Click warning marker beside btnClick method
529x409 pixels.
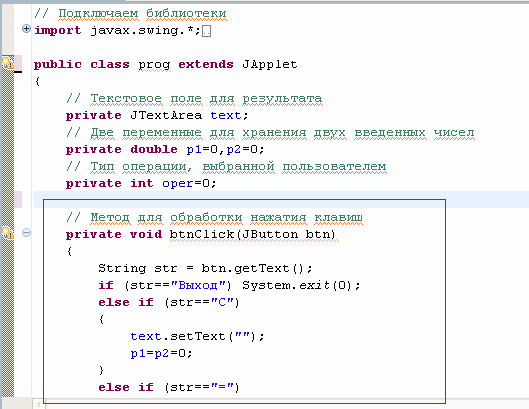point(8,233)
